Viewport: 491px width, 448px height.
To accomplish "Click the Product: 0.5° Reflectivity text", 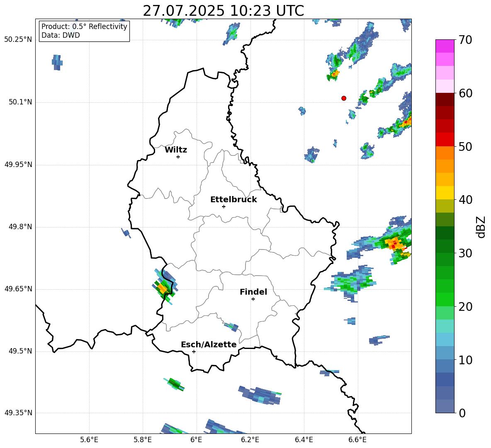I will [84, 27].
